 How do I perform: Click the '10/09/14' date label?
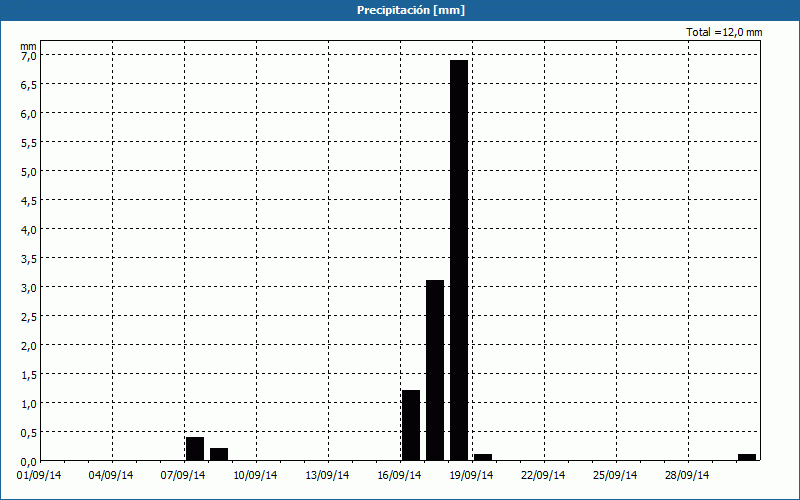(x=255, y=475)
